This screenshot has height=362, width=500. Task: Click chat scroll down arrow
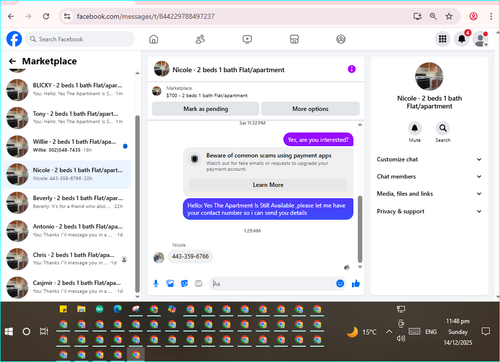click(360, 267)
